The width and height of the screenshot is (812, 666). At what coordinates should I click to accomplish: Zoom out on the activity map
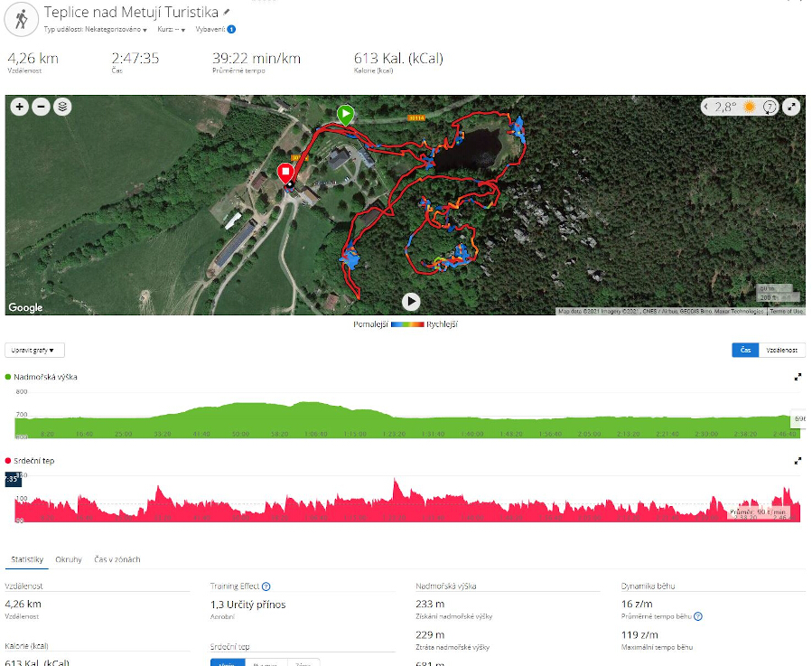click(x=41, y=107)
